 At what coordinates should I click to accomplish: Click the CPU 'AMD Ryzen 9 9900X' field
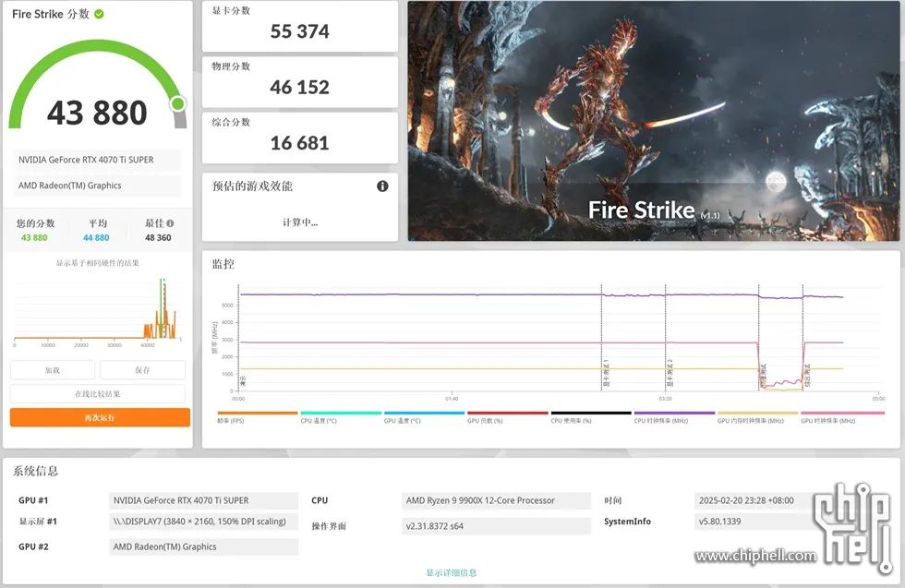(497, 500)
